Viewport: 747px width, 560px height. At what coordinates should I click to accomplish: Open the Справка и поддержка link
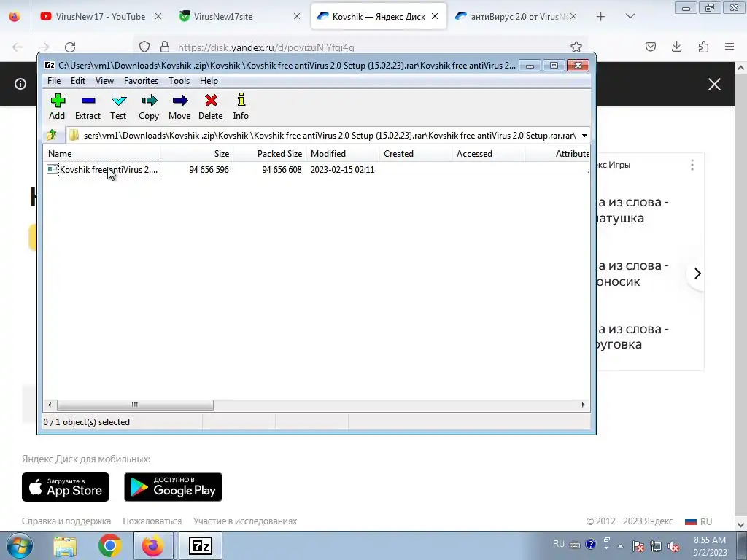[x=66, y=521]
